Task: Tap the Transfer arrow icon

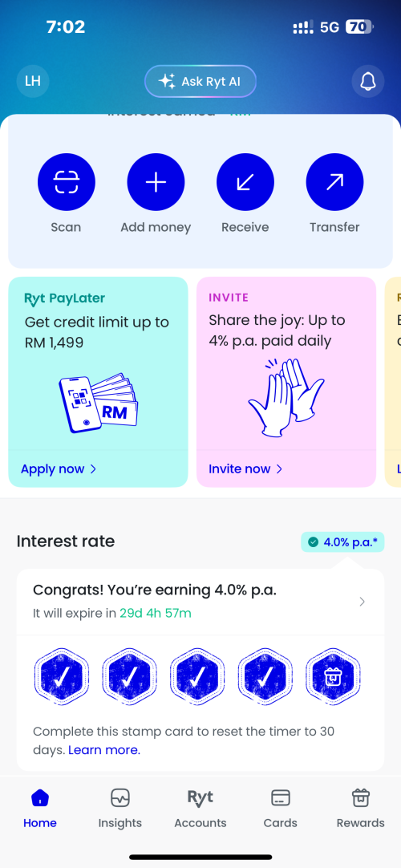Action: [334, 182]
